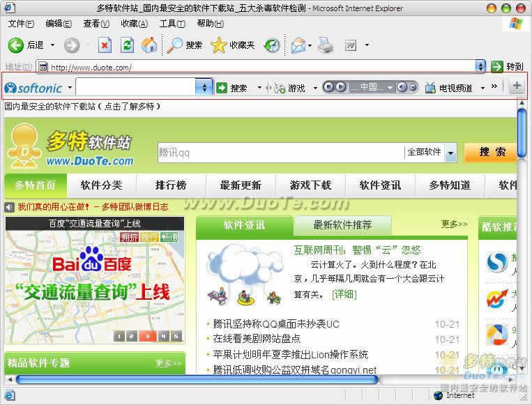Click the address bar URL field
532x405 pixels.
pyautogui.click(x=255, y=67)
